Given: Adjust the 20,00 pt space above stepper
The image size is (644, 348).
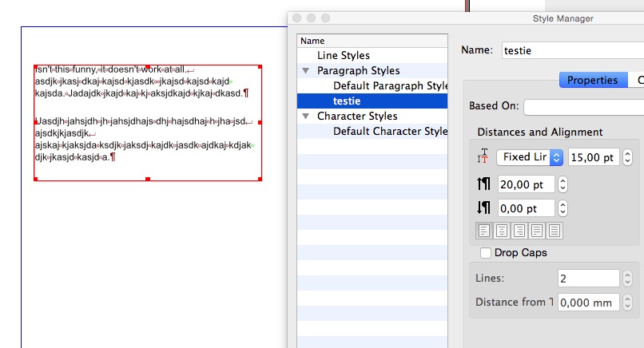Looking at the screenshot, I should coord(563,184).
